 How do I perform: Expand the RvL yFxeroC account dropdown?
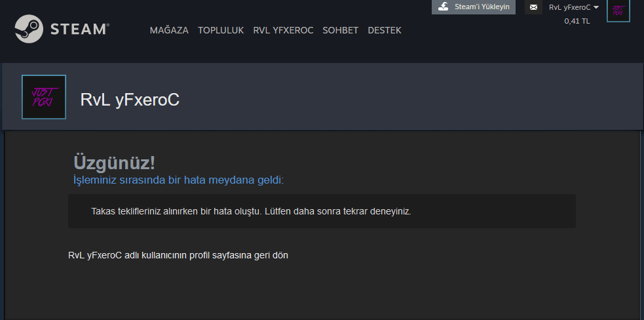(573, 7)
